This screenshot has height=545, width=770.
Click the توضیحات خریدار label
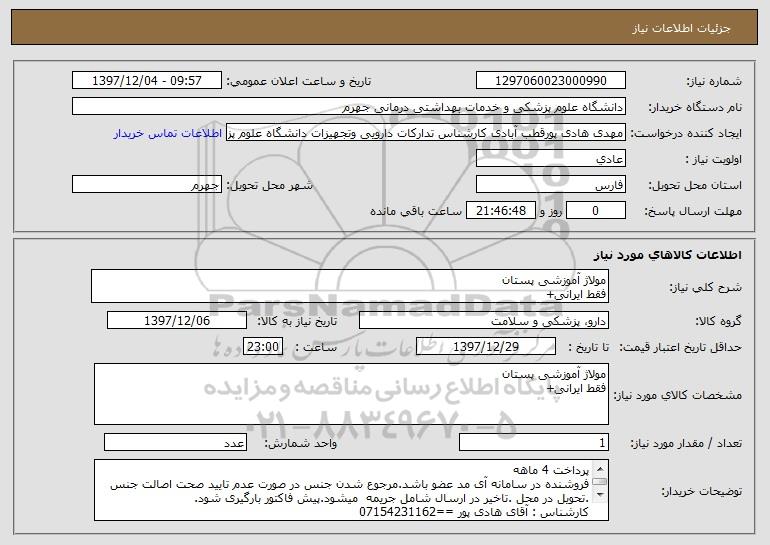tap(701, 491)
